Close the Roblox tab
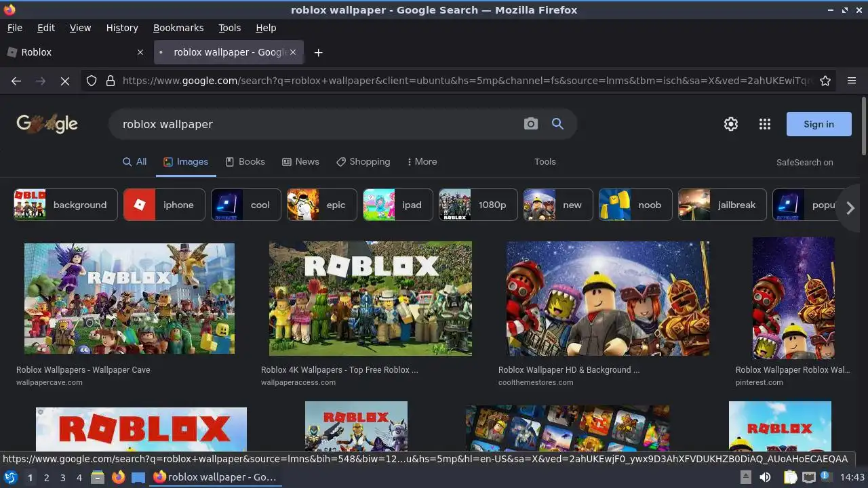 tap(140, 52)
